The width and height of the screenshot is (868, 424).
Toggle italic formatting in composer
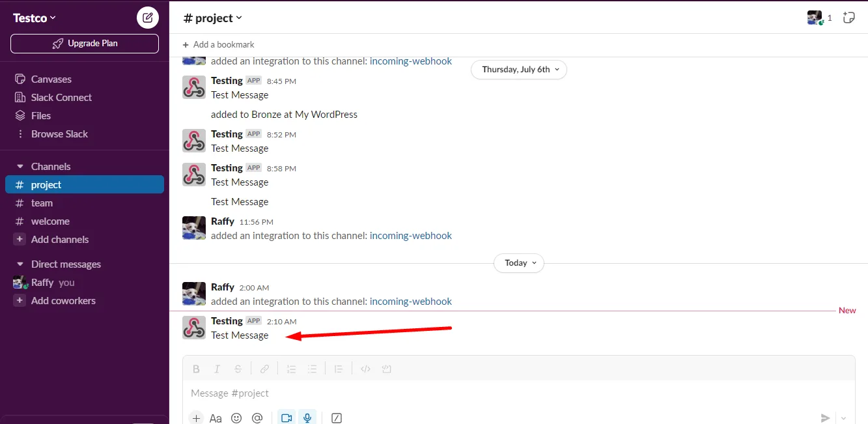(x=217, y=369)
